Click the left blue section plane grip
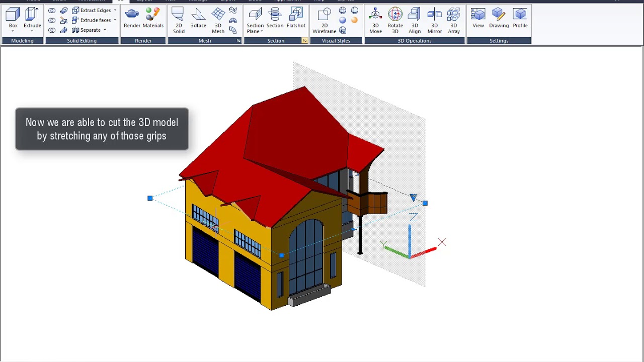This screenshot has height=362, width=644. click(150, 199)
